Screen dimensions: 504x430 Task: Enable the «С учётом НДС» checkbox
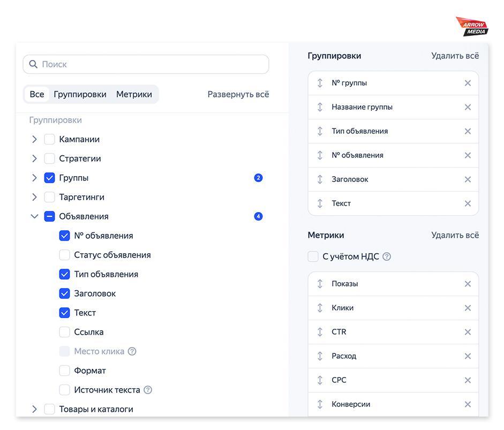click(x=313, y=257)
